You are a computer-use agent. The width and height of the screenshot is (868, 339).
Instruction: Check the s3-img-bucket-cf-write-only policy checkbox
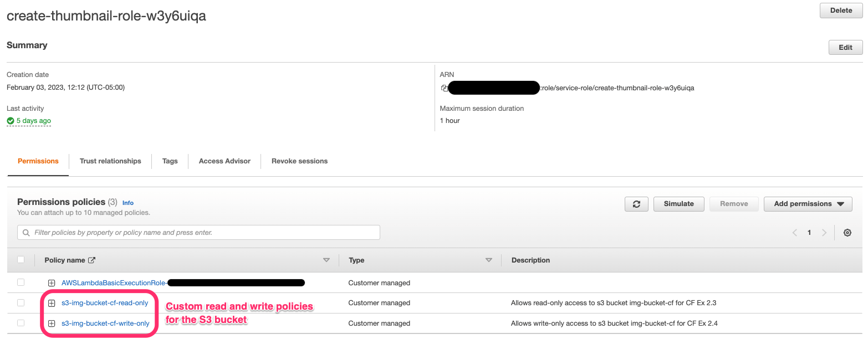(21, 323)
